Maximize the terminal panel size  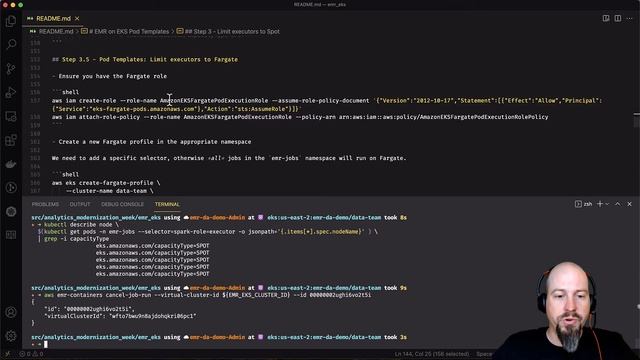(618, 204)
